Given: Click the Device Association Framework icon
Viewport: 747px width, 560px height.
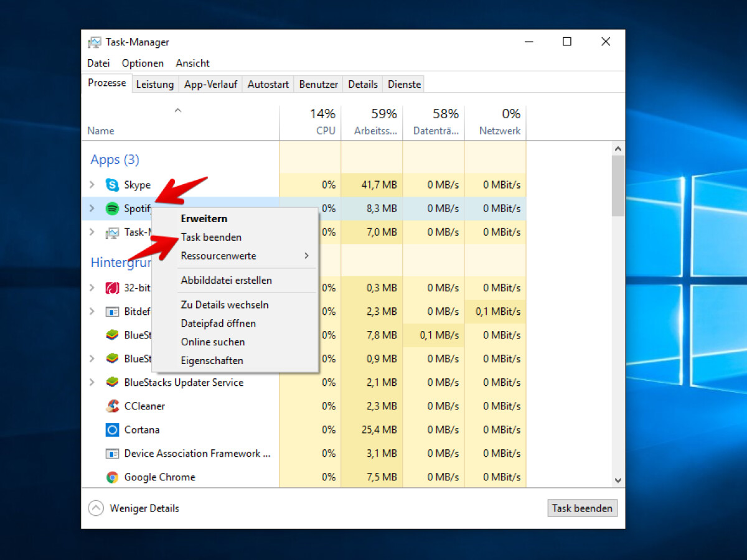Looking at the screenshot, I should 112,453.
